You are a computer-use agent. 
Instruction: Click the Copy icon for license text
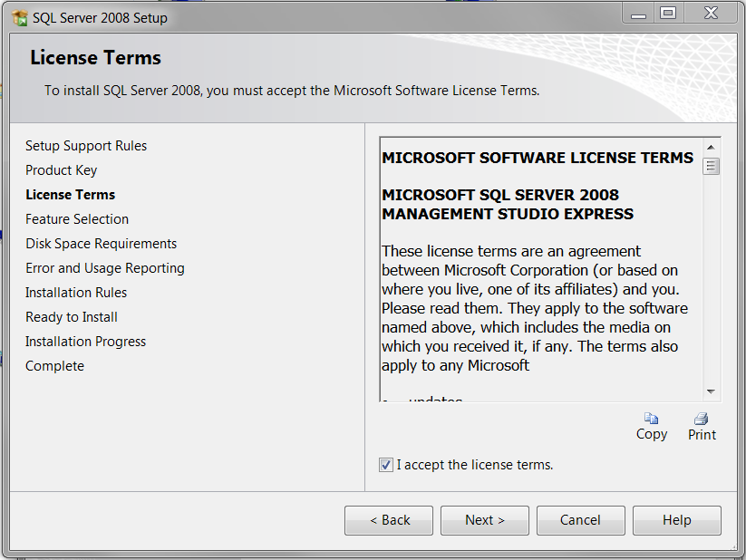651,419
